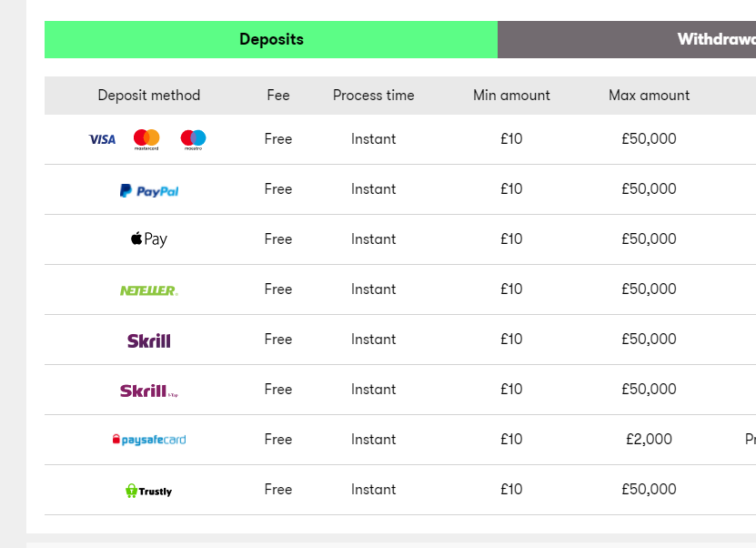Click the Trustly logo
Viewport: 756px width, 548px height.
(149, 491)
